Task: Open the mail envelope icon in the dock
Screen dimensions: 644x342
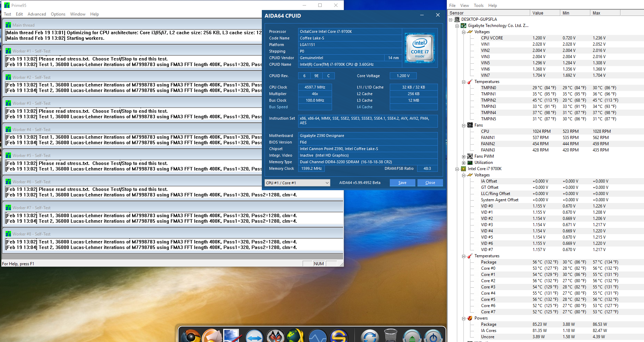Action: point(212,336)
